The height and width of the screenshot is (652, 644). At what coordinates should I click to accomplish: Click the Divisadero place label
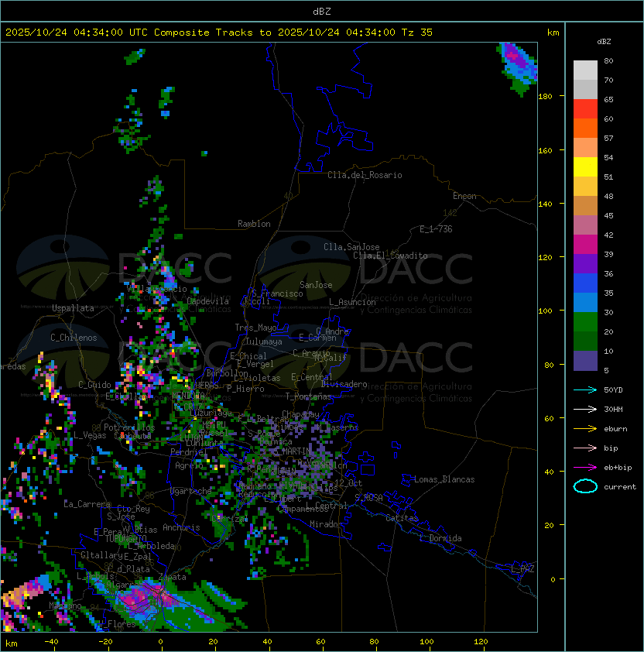344,384
